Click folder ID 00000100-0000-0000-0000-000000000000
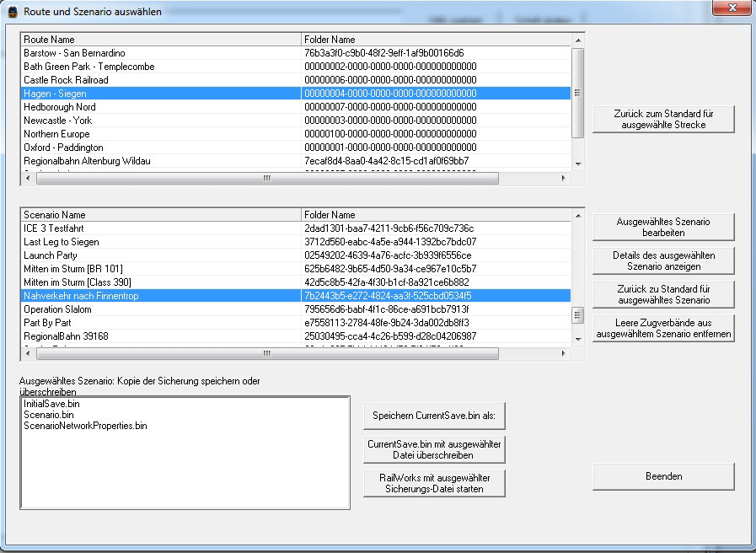756x553 pixels. click(390, 134)
